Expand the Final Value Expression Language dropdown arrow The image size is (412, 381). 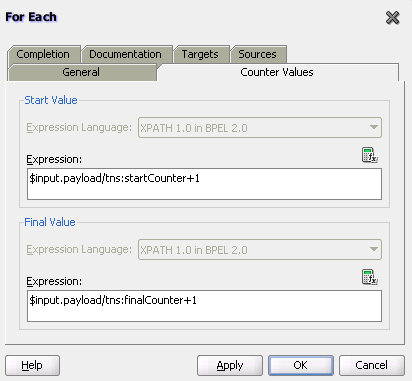(374, 249)
